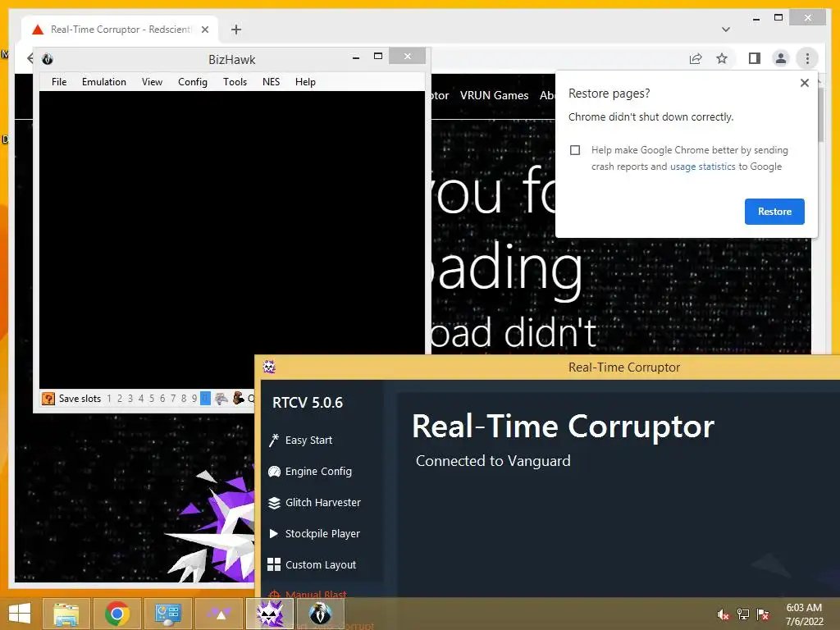
Task: Click the question-block icon in BizHawk status bar
Action: [48, 399]
